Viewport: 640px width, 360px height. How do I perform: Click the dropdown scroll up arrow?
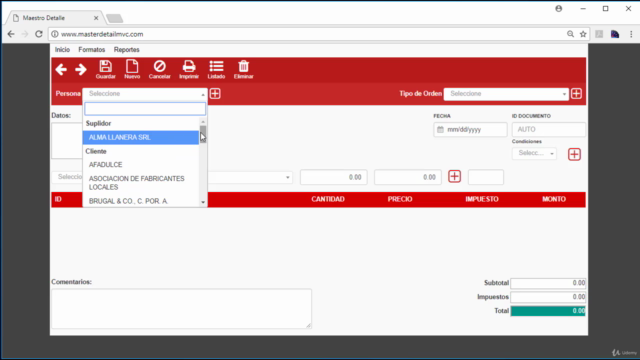pyautogui.click(x=203, y=122)
